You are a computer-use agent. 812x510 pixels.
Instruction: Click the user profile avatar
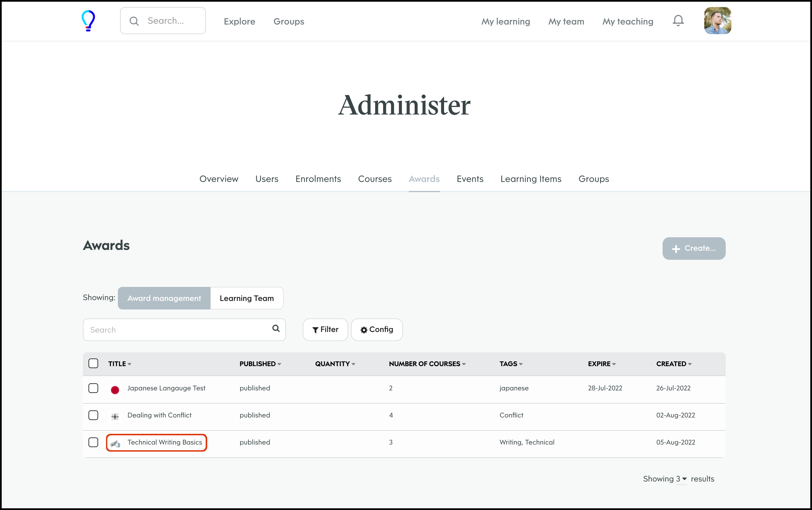[x=717, y=21]
